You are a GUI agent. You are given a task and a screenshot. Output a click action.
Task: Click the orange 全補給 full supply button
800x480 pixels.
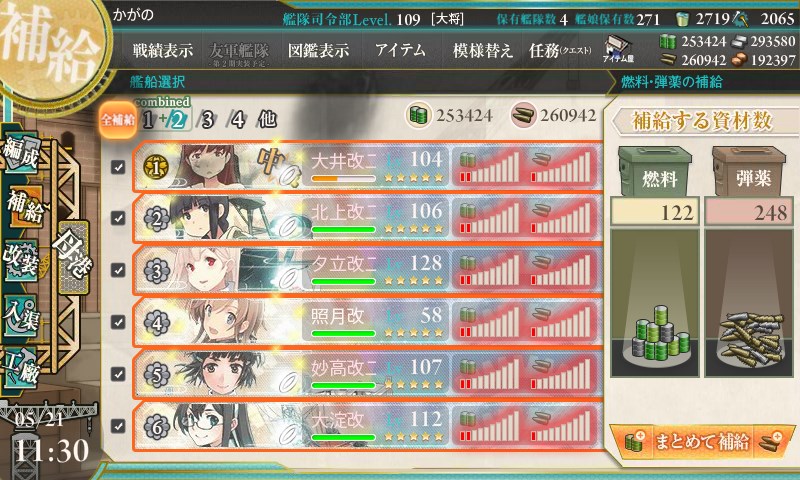click(118, 120)
